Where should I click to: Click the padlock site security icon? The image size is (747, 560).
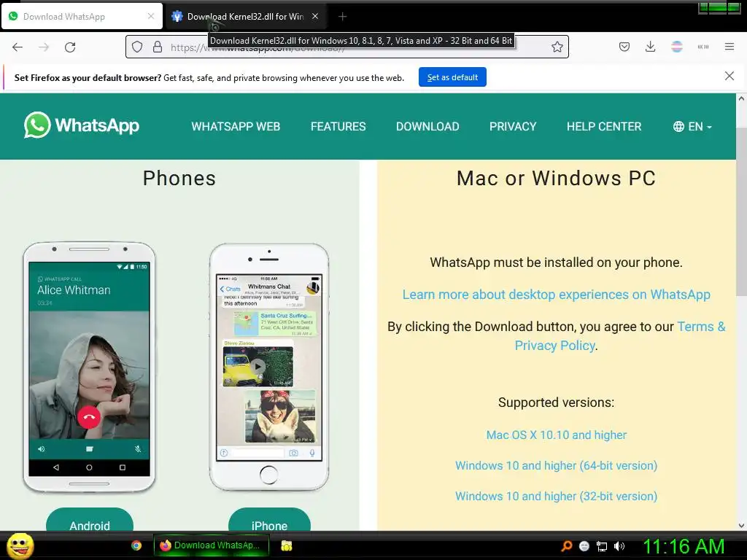(158, 47)
